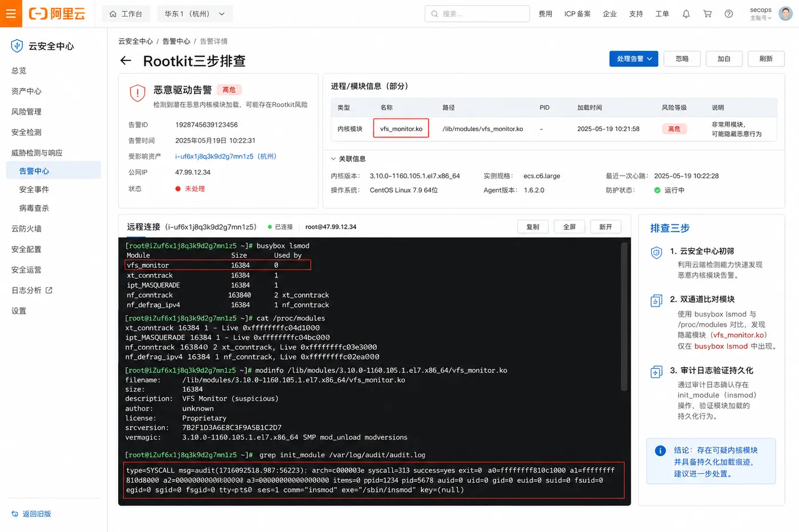Click the user avatar picture

786,14
